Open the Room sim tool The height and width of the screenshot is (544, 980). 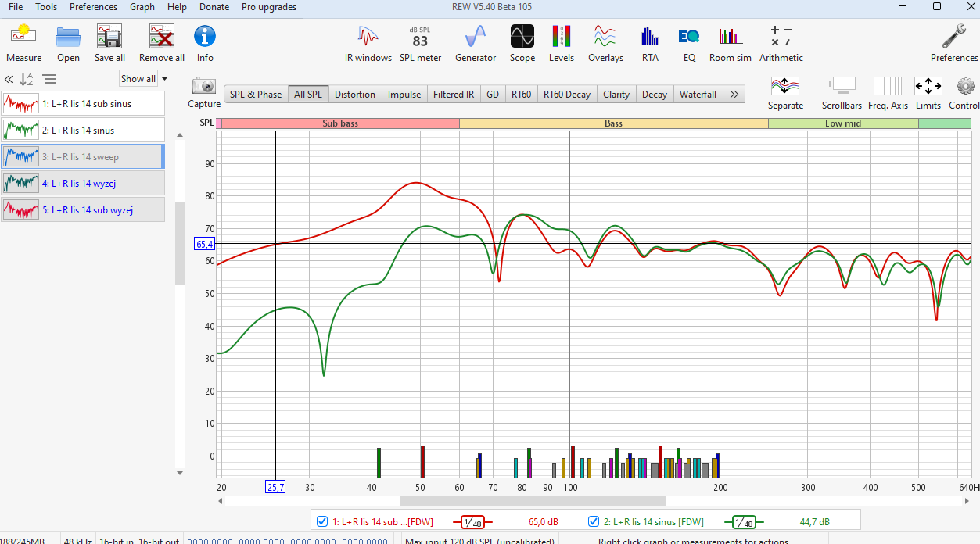pyautogui.click(x=730, y=42)
